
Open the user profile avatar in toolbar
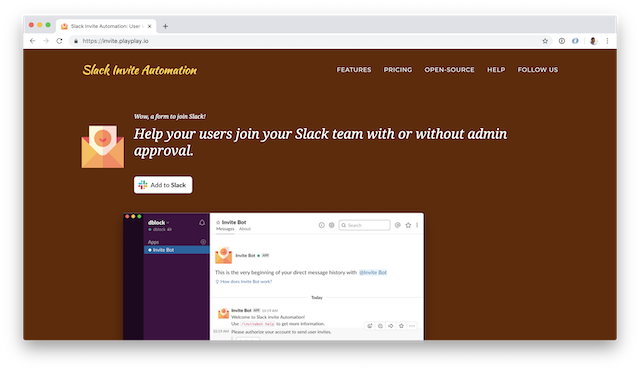coord(593,41)
